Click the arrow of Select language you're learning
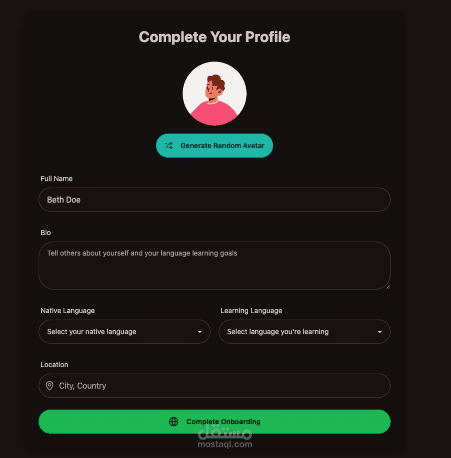451x458 pixels. pyautogui.click(x=380, y=332)
